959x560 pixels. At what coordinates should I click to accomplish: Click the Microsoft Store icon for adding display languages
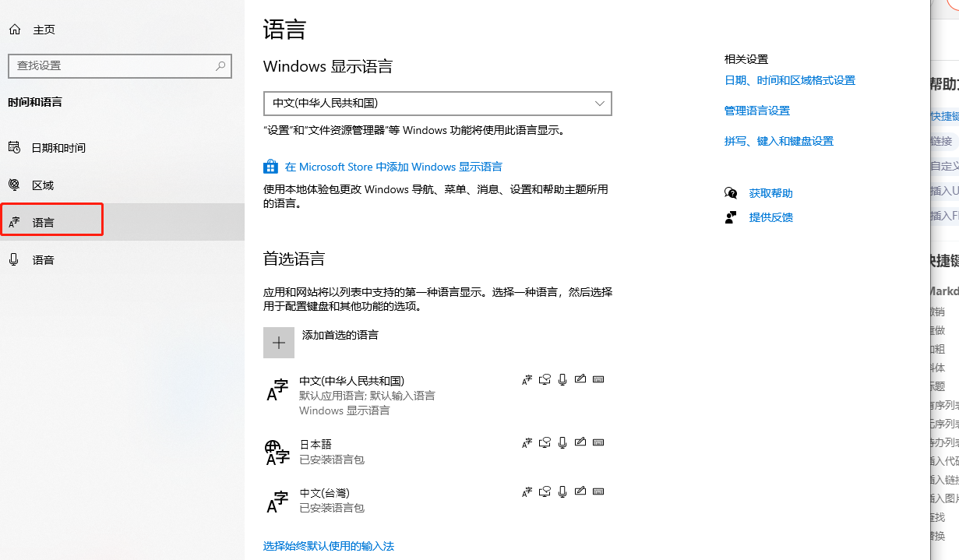(x=270, y=166)
